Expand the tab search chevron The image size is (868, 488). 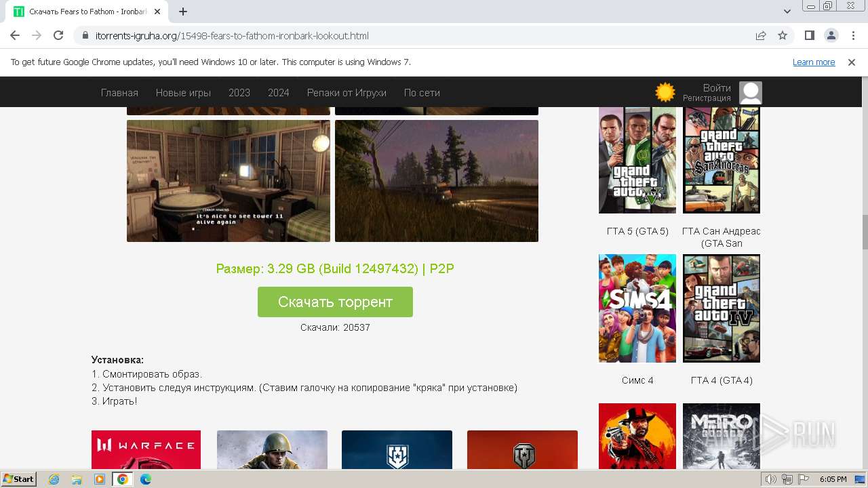click(x=787, y=12)
